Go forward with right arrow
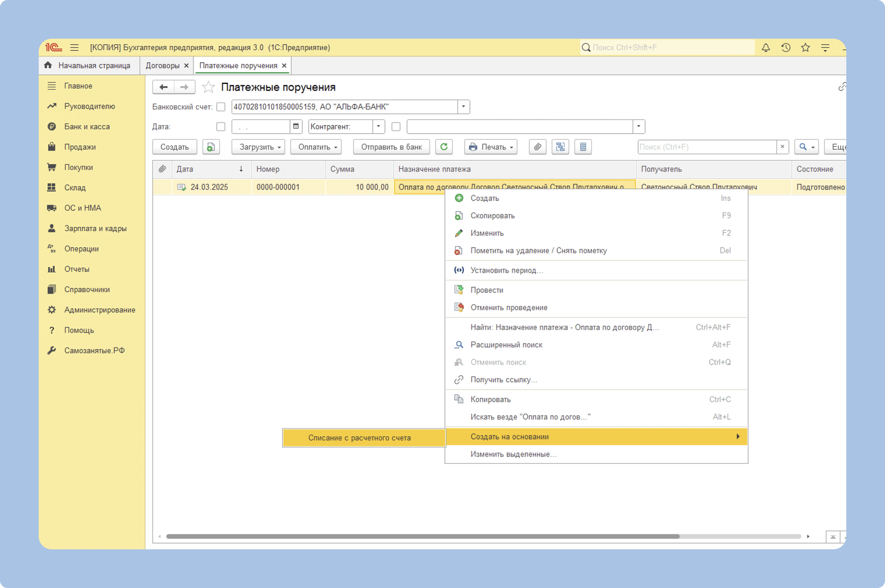The width and height of the screenshot is (885, 588). (184, 87)
